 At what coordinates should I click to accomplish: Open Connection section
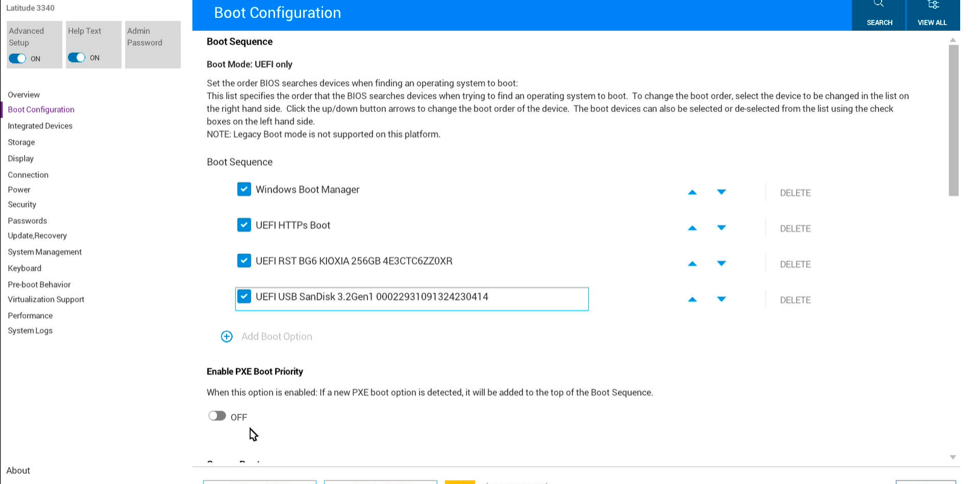pos(28,175)
